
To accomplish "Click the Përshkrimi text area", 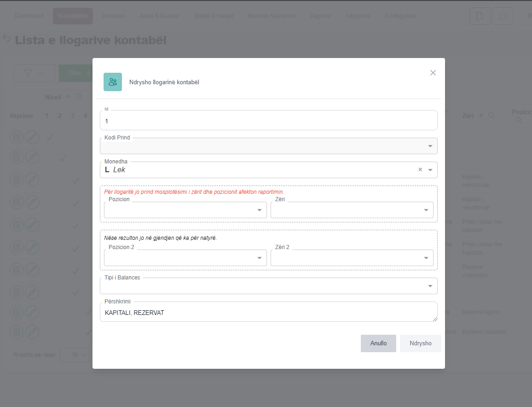I will [268, 313].
